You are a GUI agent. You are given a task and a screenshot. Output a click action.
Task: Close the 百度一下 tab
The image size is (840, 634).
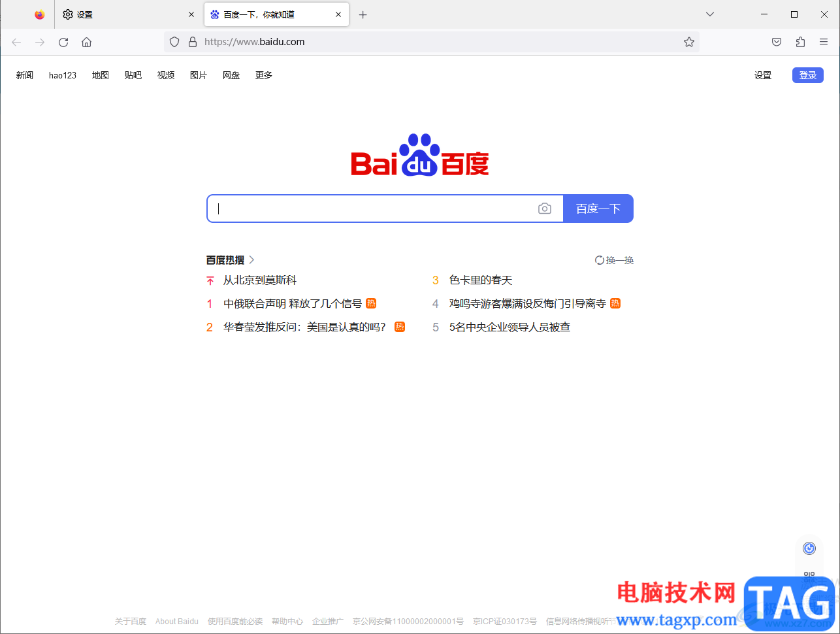pos(338,14)
